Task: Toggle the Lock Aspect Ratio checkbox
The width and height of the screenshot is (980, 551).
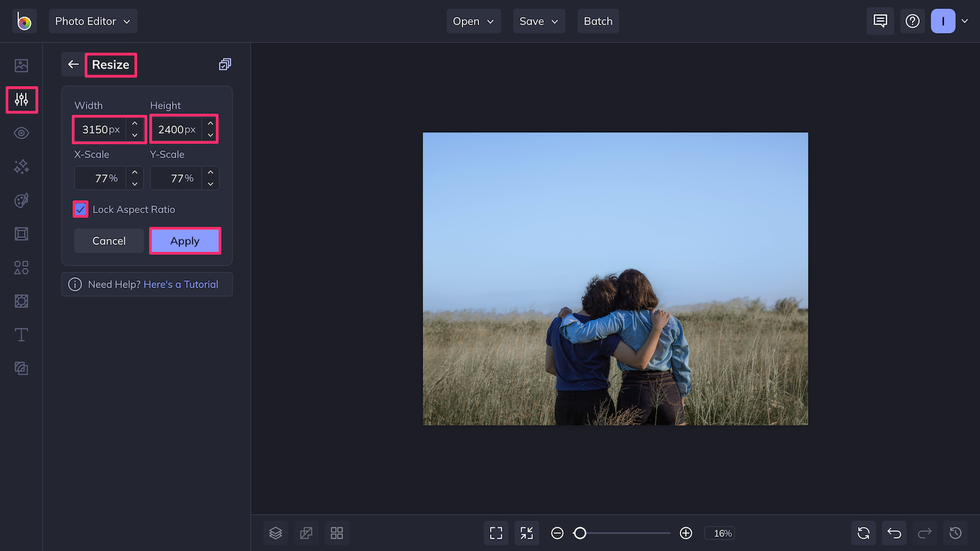Action: point(81,209)
